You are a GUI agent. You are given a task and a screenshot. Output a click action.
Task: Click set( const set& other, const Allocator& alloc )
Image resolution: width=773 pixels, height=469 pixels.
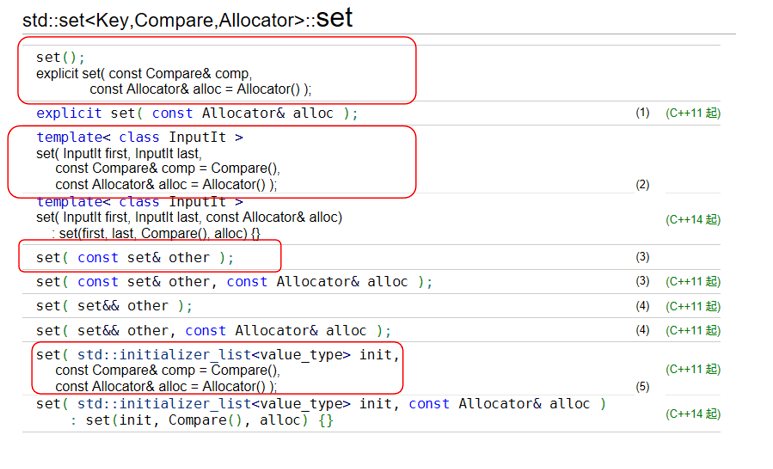click(234, 282)
